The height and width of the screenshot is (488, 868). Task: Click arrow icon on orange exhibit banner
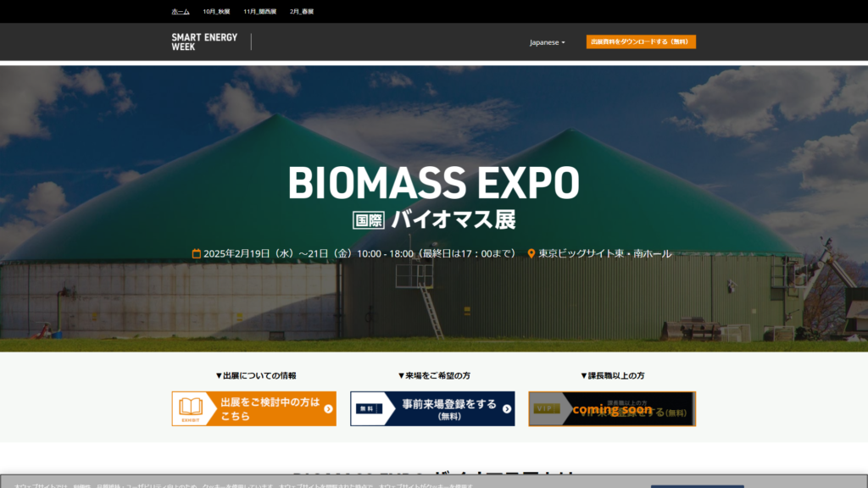click(328, 409)
